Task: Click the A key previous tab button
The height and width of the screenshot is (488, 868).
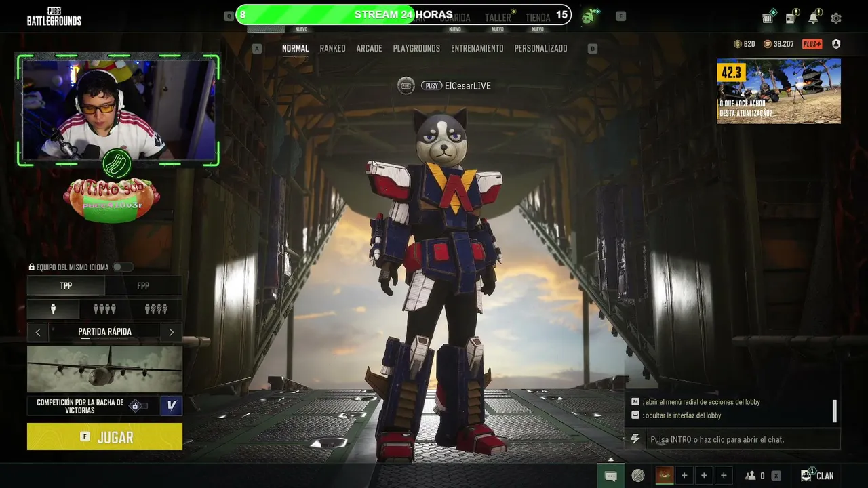Action: coord(256,48)
